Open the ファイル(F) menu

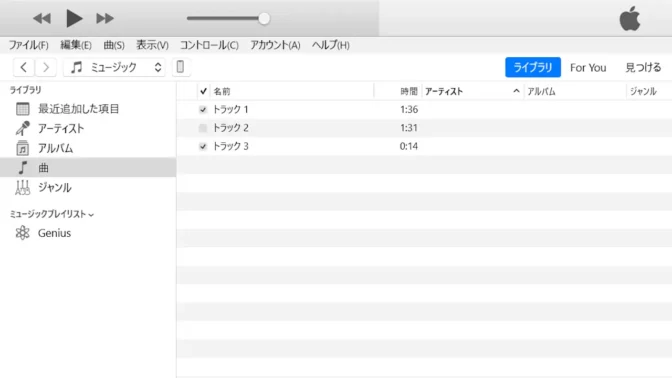point(29,45)
